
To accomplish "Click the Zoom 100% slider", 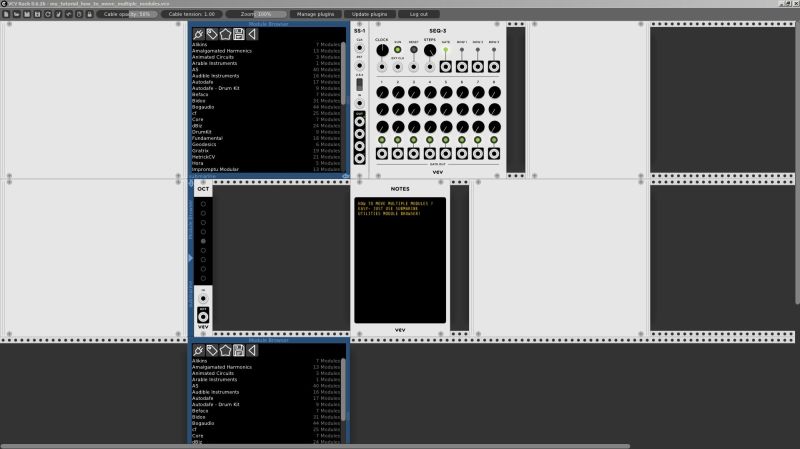I will [x=256, y=14].
